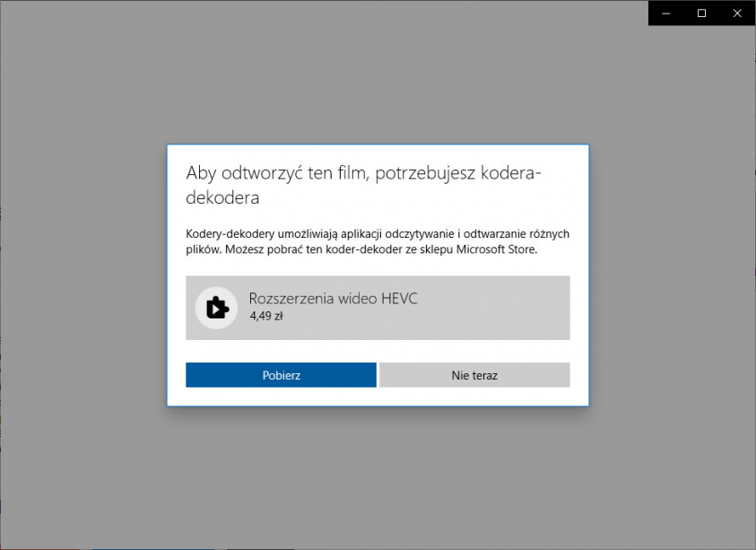Minimize the video player window
The height and width of the screenshot is (550, 756).
(666, 13)
